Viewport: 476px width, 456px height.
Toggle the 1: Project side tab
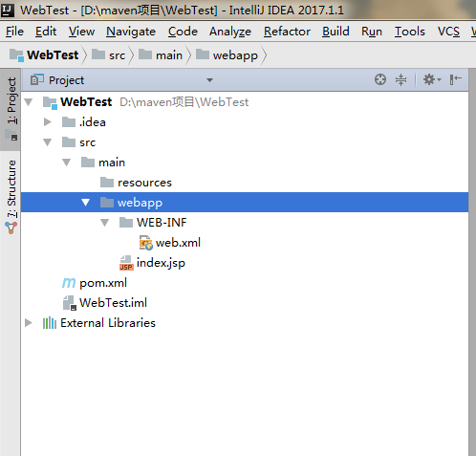[11, 109]
